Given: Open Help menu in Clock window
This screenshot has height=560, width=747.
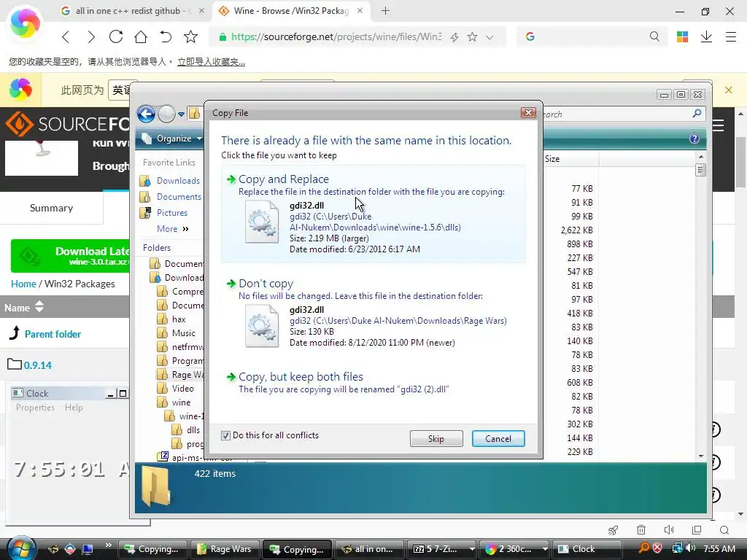Looking at the screenshot, I should (74, 408).
